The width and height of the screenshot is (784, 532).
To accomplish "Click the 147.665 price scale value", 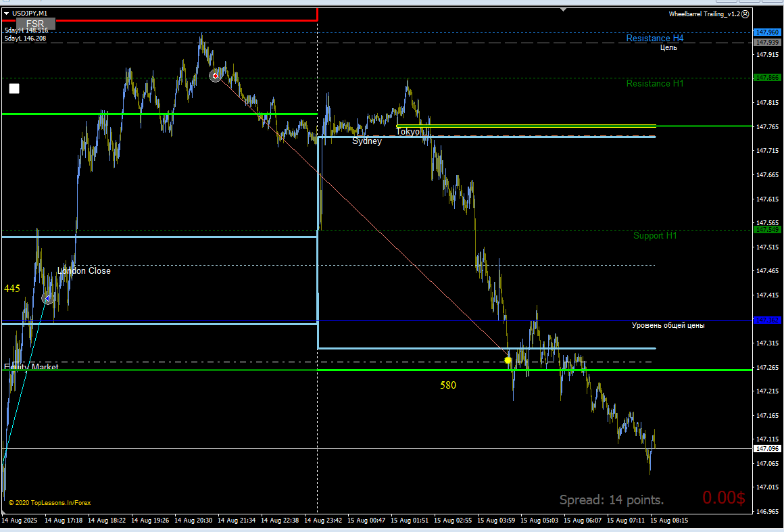I will coord(768,175).
